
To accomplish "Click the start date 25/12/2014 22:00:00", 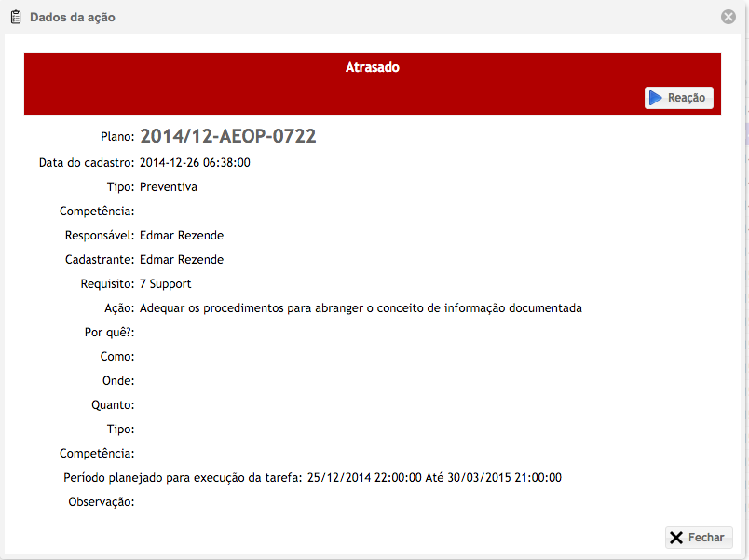I will 364,478.
